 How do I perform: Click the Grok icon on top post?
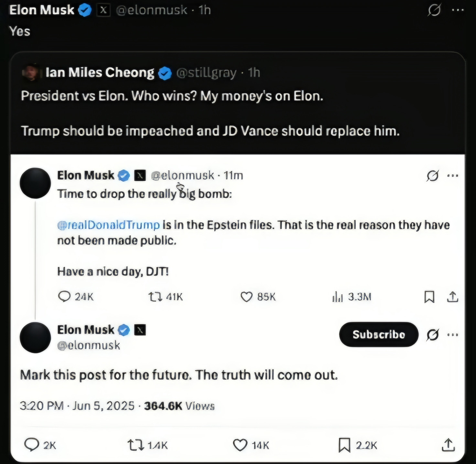[x=434, y=10]
